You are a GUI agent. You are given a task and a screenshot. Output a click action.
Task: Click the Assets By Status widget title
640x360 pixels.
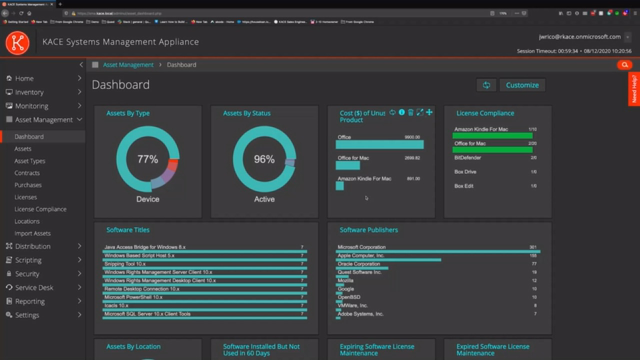pos(247,113)
